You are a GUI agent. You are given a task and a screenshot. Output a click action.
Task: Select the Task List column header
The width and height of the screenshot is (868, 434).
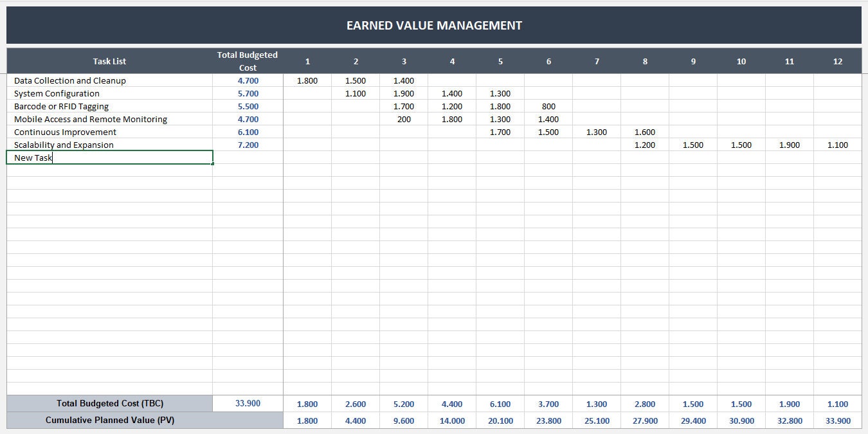[109, 61]
